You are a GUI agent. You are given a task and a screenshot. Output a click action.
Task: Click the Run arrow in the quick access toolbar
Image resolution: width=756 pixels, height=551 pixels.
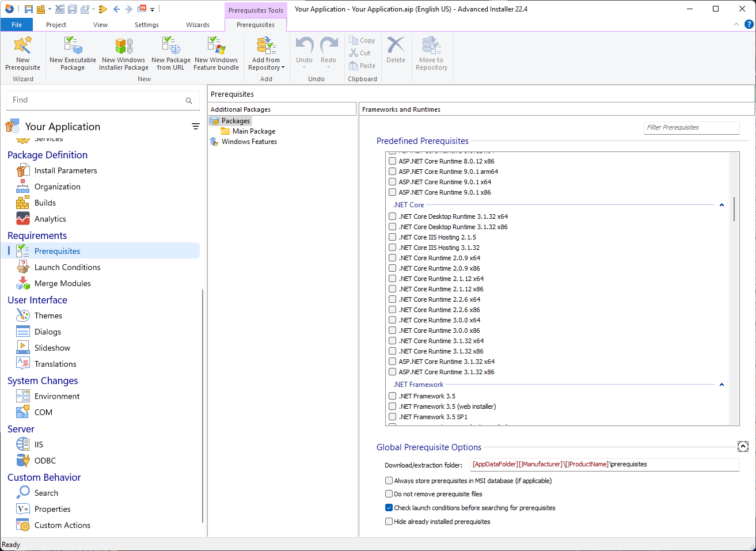pos(103,9)
